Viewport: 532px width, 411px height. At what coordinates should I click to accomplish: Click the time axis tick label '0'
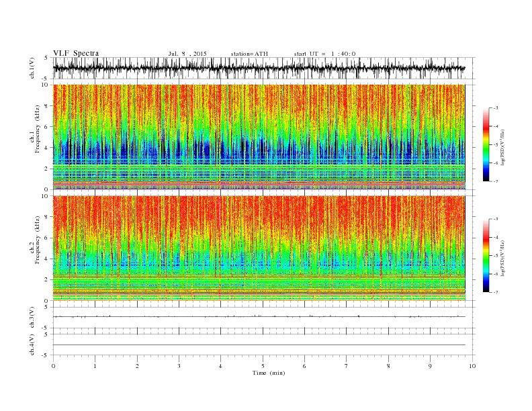pyautogui.click(x=53, y=366)
